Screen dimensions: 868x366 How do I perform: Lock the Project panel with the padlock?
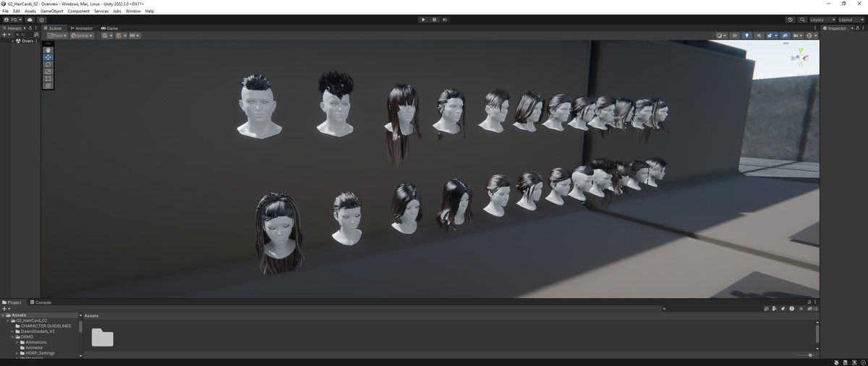(x=809, y=302)
